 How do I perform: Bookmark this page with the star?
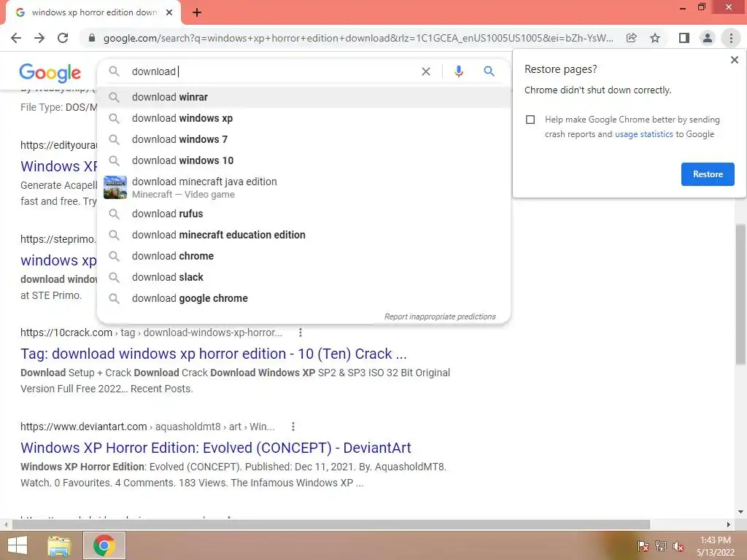point(655,38)
